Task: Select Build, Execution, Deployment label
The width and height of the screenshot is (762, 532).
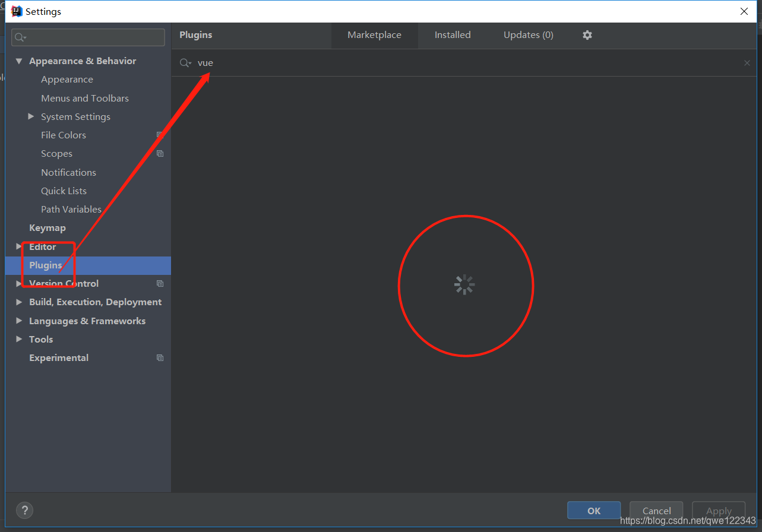Action: coord(95,302)
